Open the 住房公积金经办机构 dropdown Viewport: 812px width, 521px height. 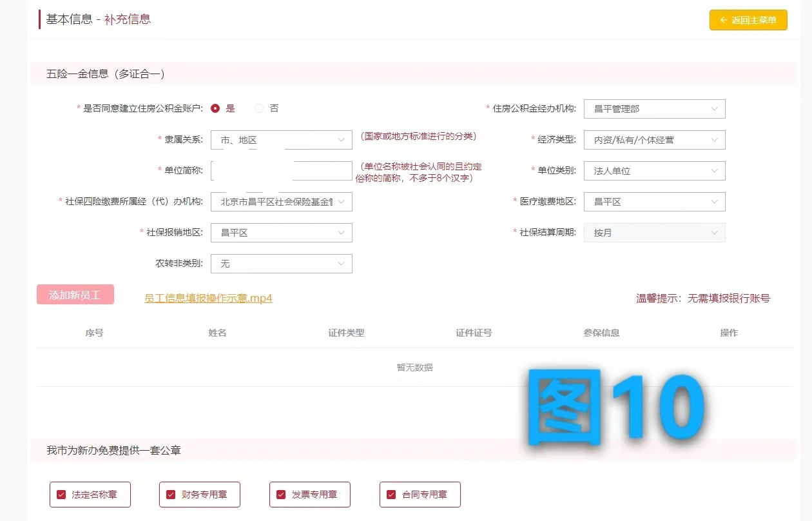click(653, 108)
